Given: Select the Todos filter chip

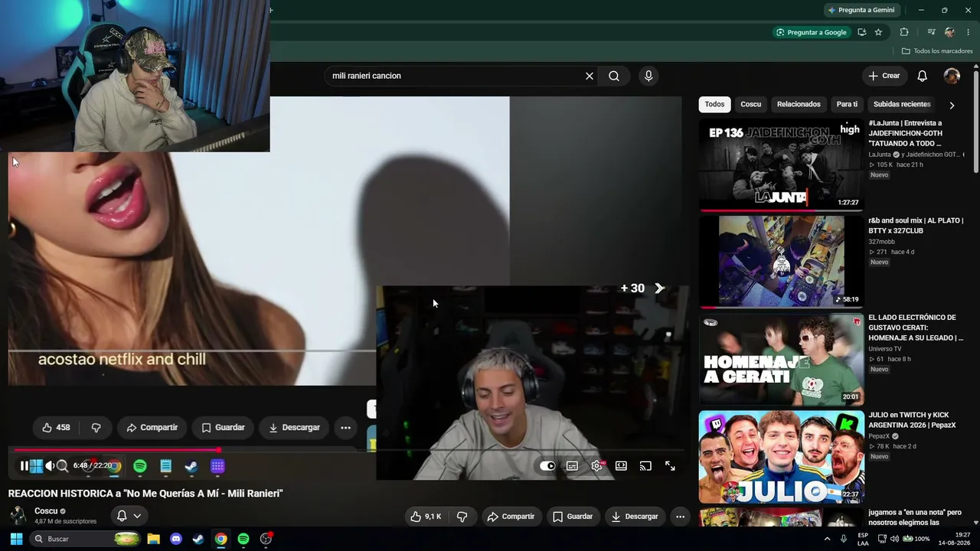Looking at the screenshot, I should 714,104.
